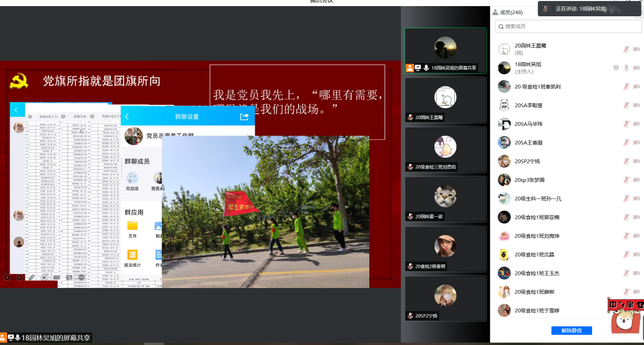The image size is (644, 345).
Task: Select the 20级食检三班刘思茹 video tile
Action: pos(445,150)
